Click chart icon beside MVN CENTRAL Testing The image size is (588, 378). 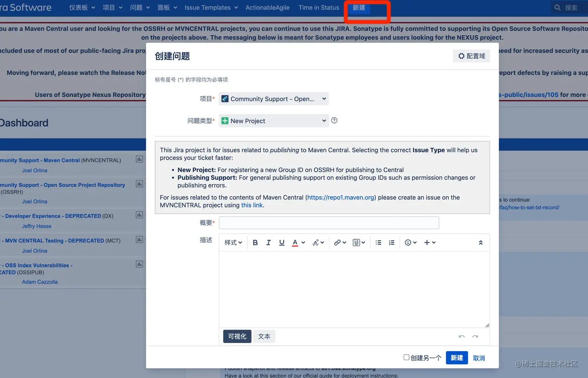[139, 239]
